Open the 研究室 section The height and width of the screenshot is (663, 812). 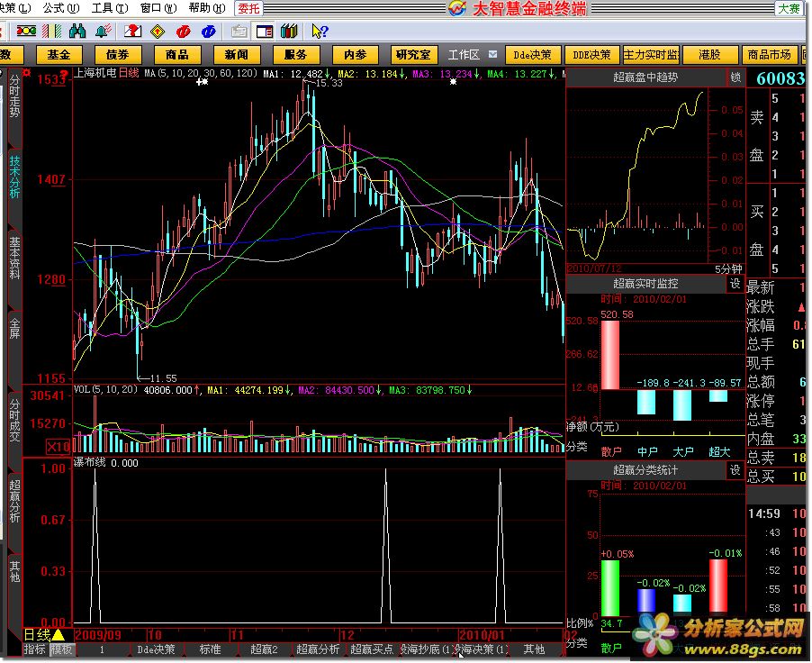[x=413, y=54]
